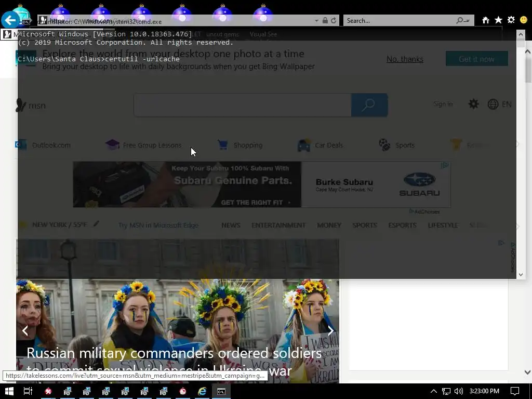Expand the search provider dropdown by magnifier

tap(468, 21)
